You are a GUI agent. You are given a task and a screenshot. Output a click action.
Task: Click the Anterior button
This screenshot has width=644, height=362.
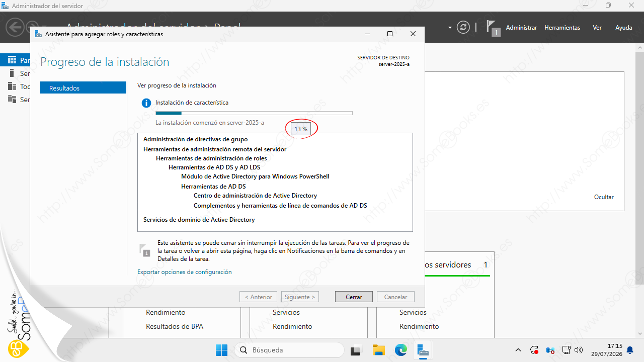tap(259, 297)
